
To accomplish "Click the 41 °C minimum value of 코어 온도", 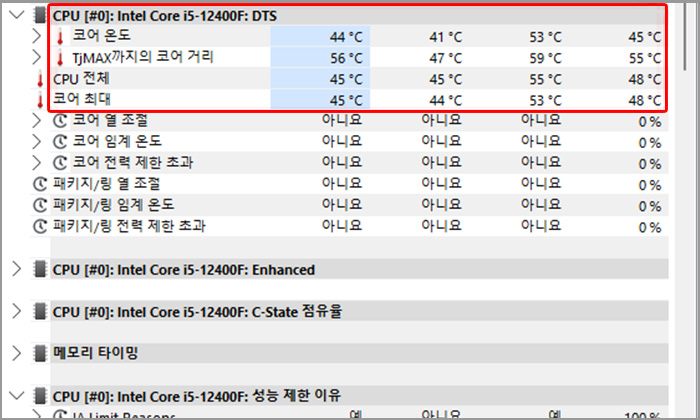I will pos(446,37).
